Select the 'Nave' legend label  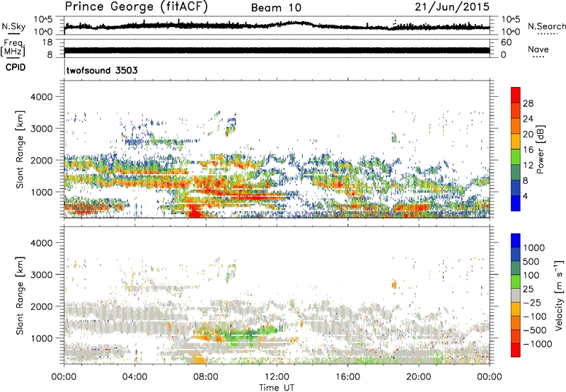coord(538,49)
